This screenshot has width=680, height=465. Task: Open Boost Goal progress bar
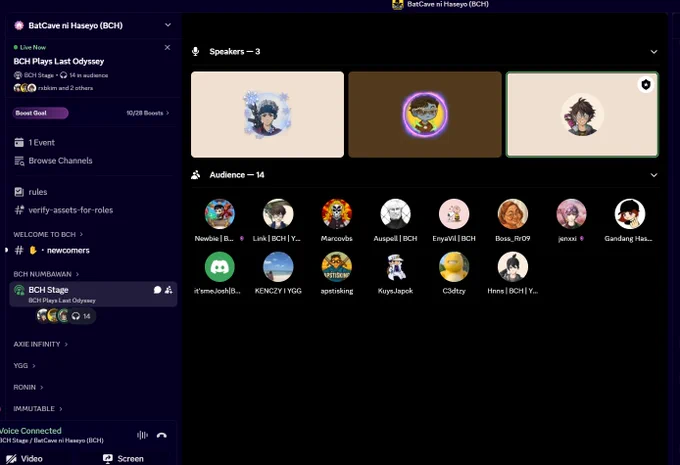coord(40,113)
